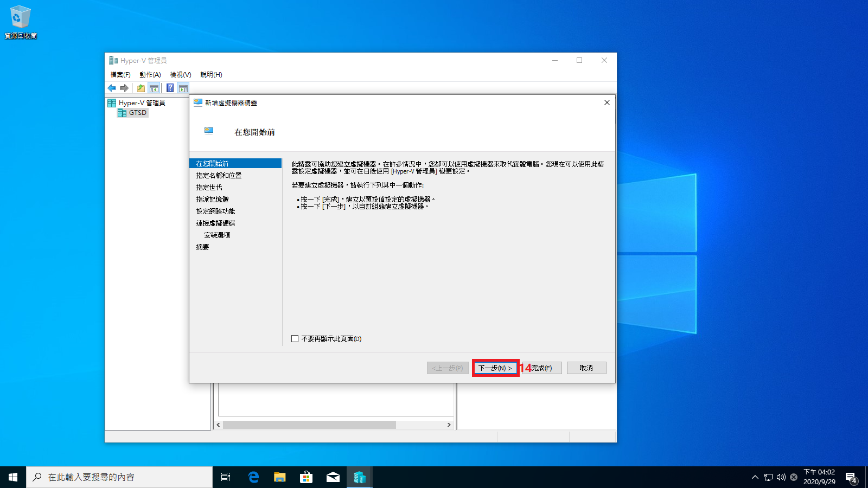Open the 檢視(V) menu
Viewport: 868px width, 488px height.
click(180, 75)
